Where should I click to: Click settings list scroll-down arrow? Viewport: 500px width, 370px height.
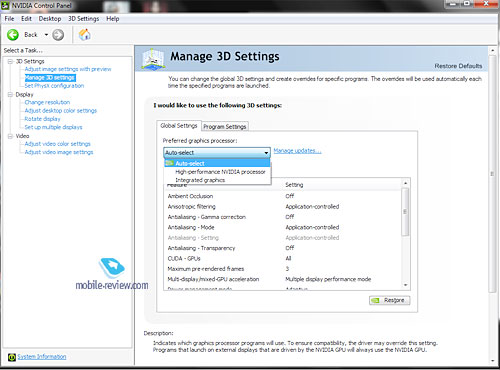click(405, 285)
